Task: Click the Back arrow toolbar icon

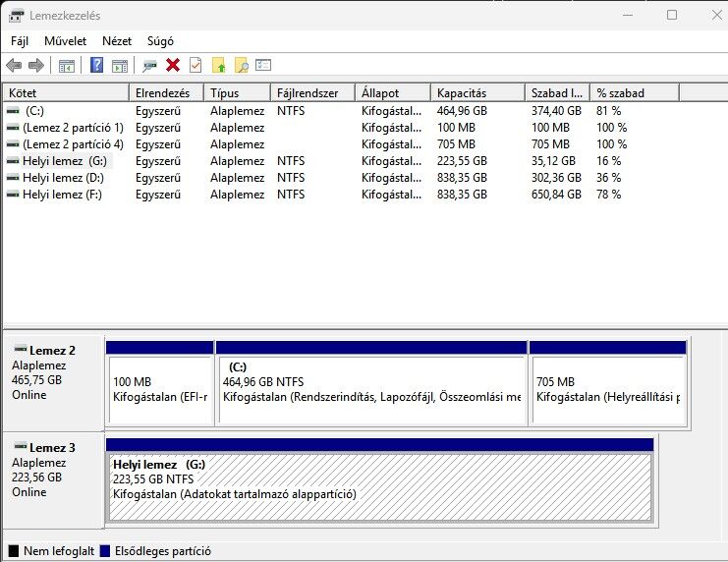Action: click(x=14, y=66)
